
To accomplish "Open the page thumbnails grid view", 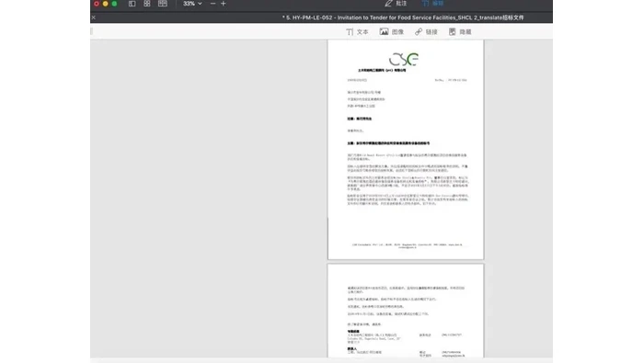I will pos(147,4).
